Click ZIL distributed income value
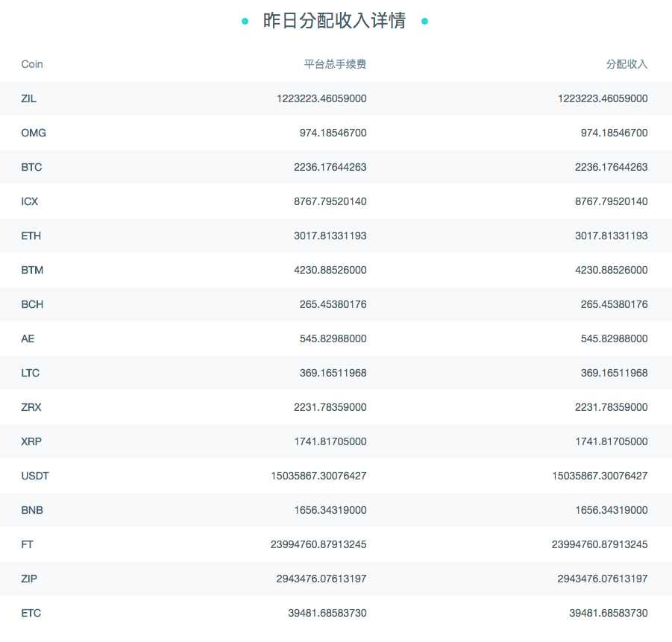Viewport: 672px width, 642px height. click(x=603, y=98)
